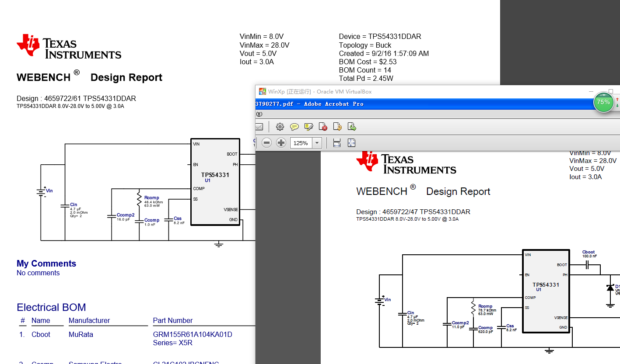This screenshot has width=620, height=364.
Task: Click the Vin battery symbol in background schematic
Action: click(x=42, y=191)
